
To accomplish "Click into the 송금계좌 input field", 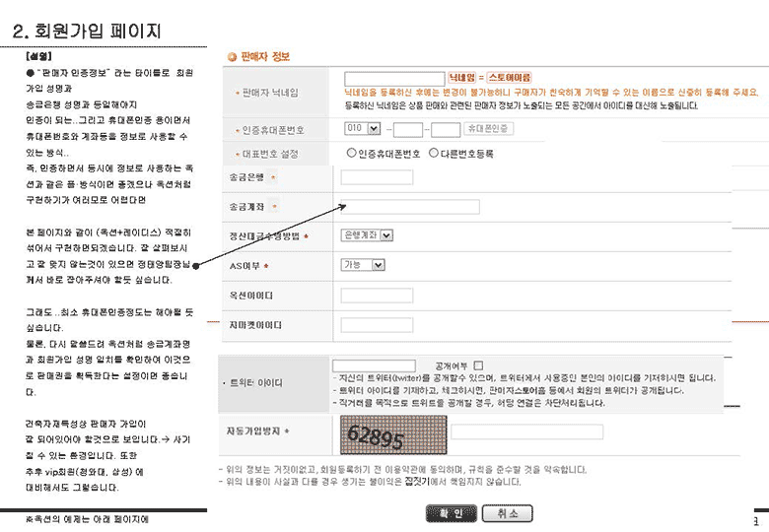I will point(409,207).
